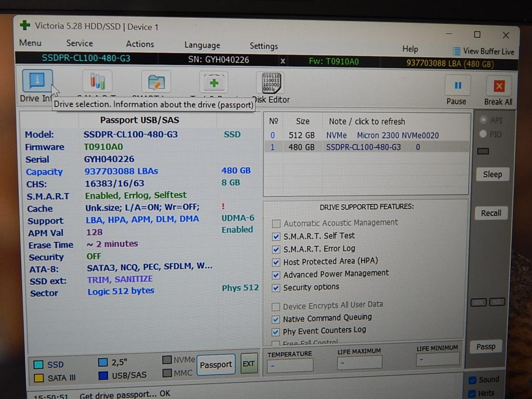The image size is (532, 399).
Task: Open the Drive Info panel icon
Action: [x=37, y=81]
